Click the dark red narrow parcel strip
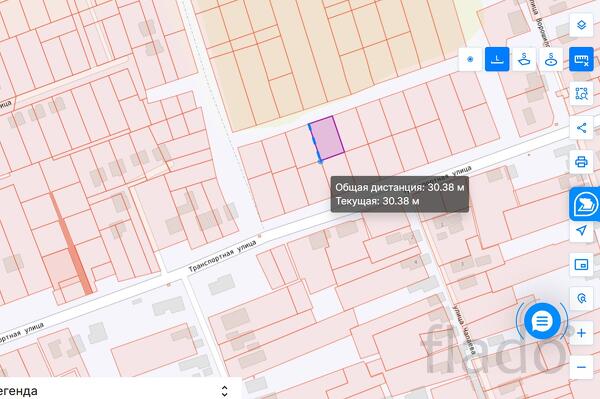This screenshot has height=399, width=600. pyautogui.click(x=71, y=243)
